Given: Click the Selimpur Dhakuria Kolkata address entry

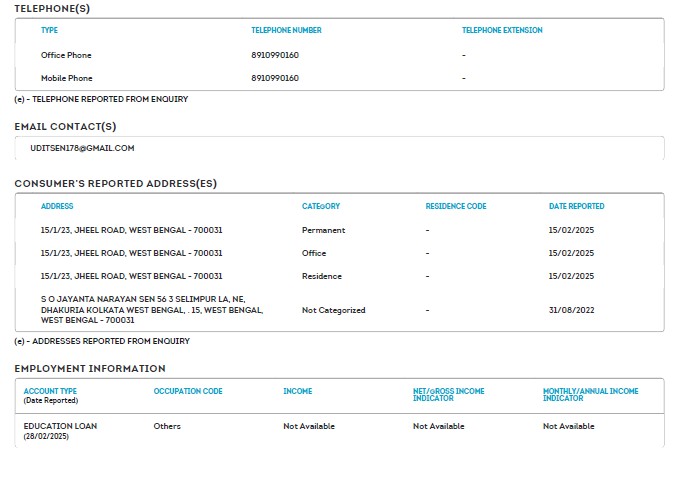Looking at the screenshot, I should tap(152, 310).
